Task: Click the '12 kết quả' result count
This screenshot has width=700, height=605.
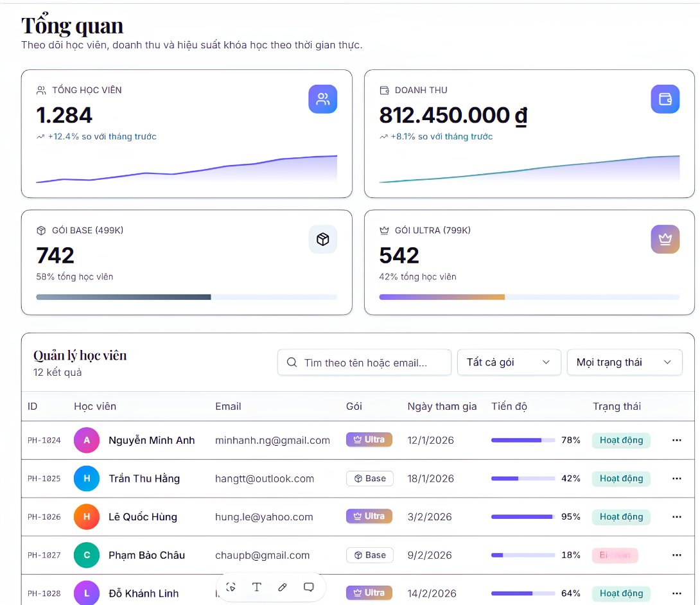Action: point(58,373)
